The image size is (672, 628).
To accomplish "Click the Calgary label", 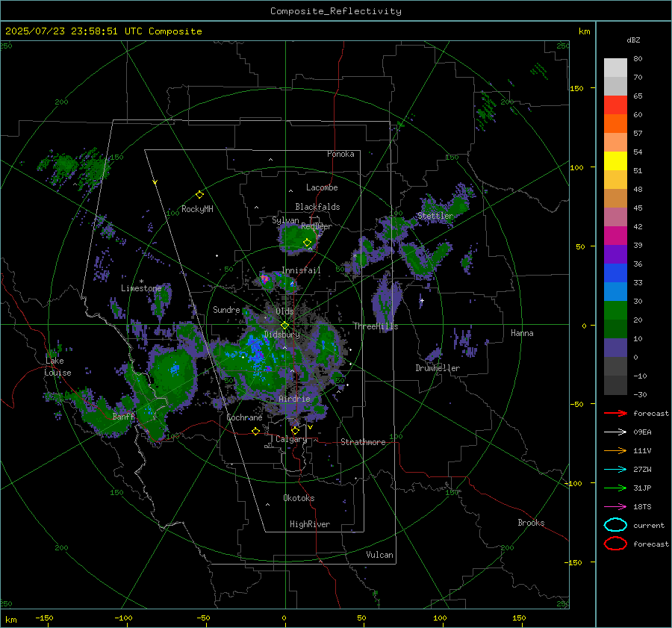I will click(291, 439).
